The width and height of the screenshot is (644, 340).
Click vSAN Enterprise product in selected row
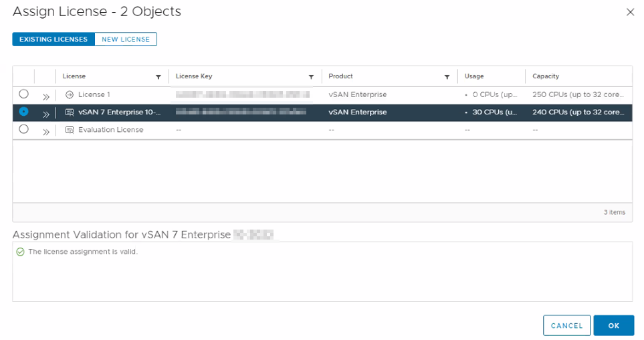(x=357, y=112)
